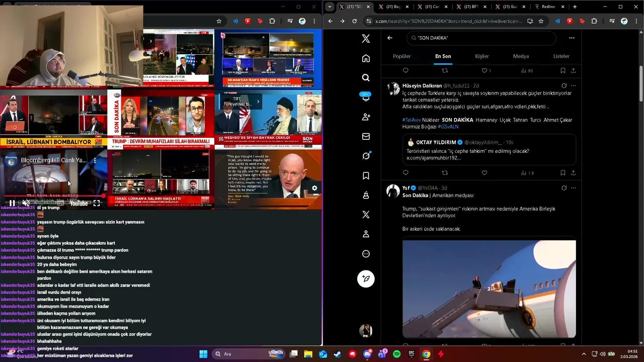This screenshot has width=644, height=362.
Task: Open more menu on Hüseyin Dalkıran's post
Action: pyautogui.click(x=573, y=86)
